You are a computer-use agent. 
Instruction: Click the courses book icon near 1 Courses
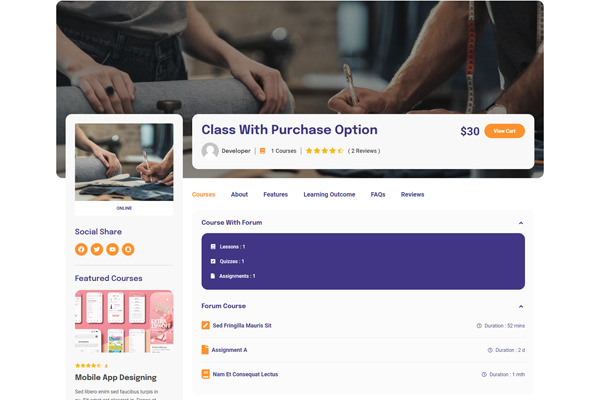click(262, 151)
